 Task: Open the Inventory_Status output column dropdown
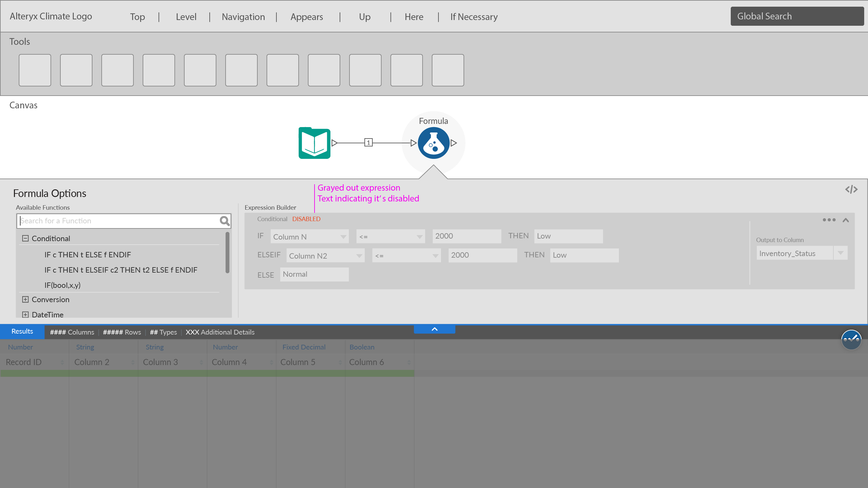[x=840, y=253]
